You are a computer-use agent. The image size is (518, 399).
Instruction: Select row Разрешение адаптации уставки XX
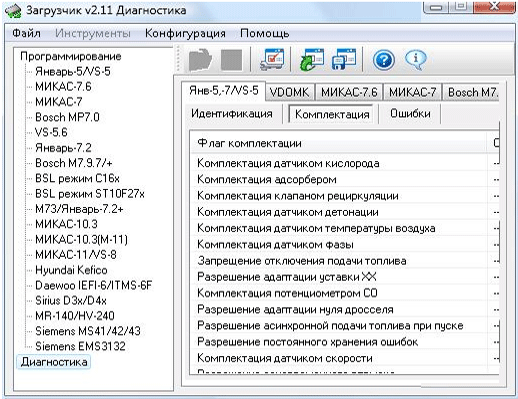click(345, 277)
